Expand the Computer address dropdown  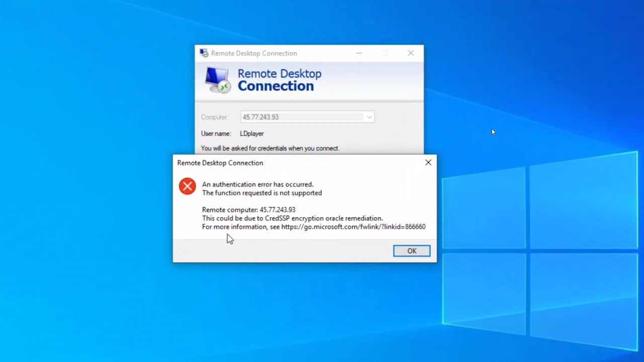coord(369,117)
